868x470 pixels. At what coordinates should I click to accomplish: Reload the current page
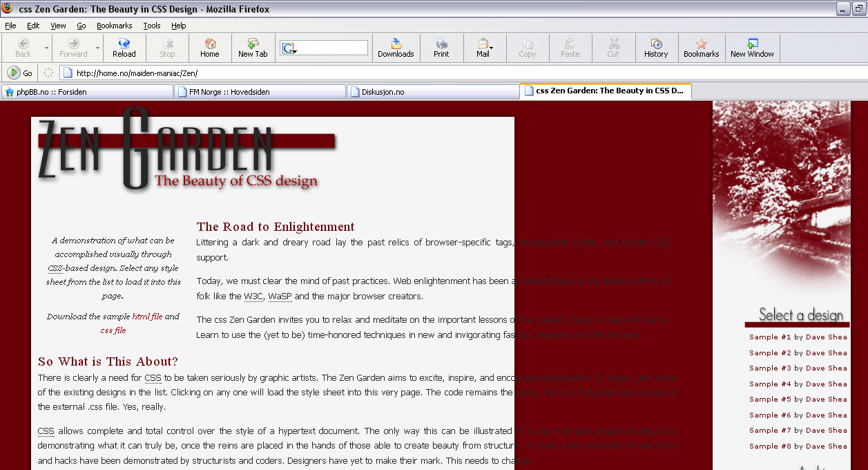124,48
